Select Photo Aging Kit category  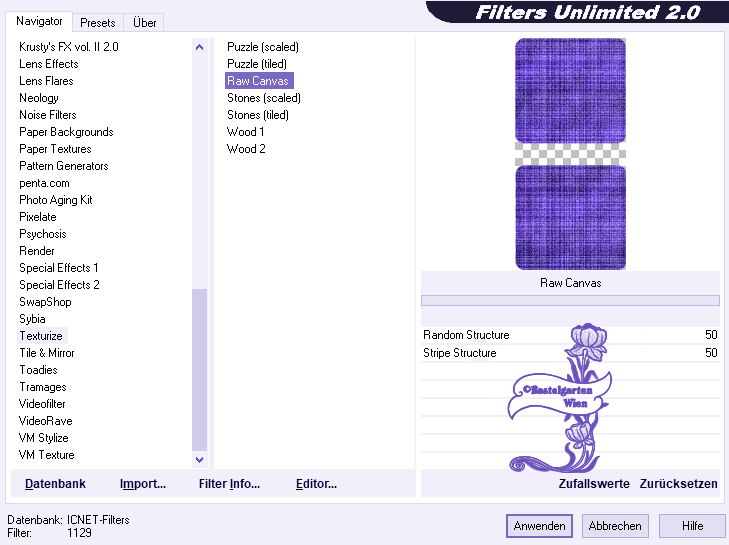click(56, 200)
